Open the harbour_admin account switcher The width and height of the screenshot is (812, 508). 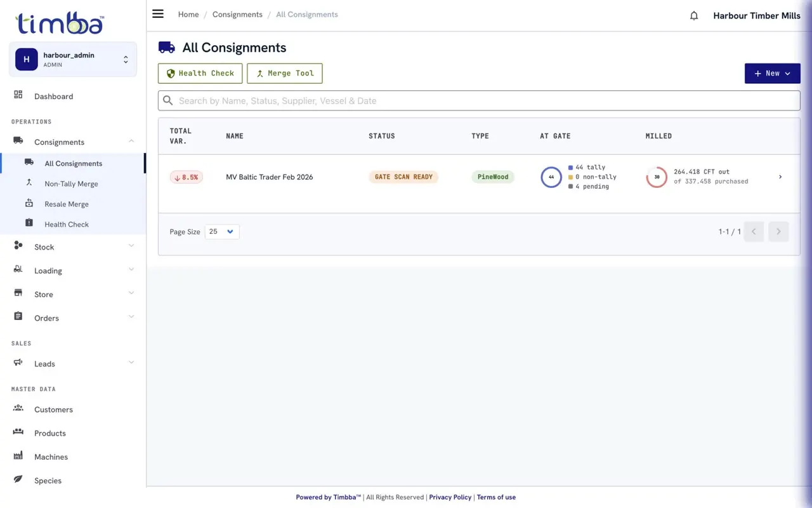(x=73, y=60)
